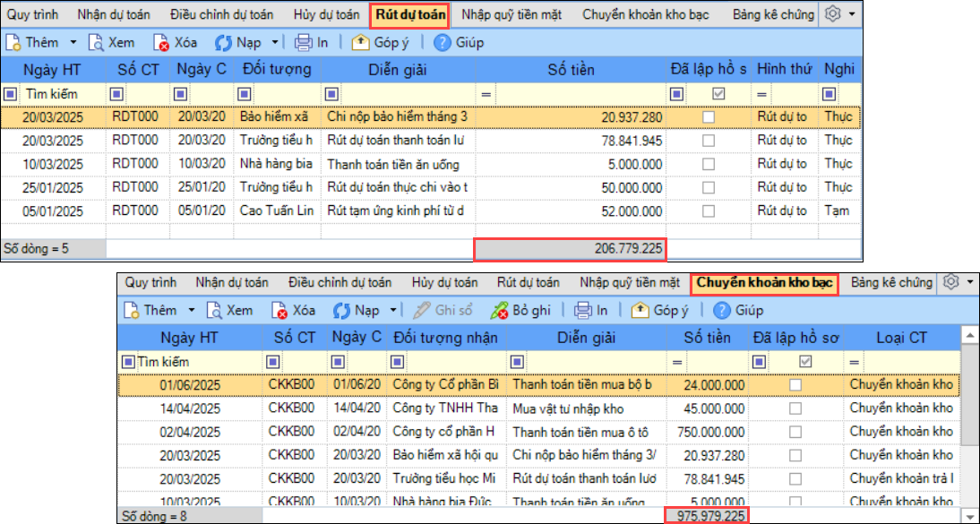Click the Nạp refresh icon in the upper toolbar
The width and height of the screenshot is (980, 524).
[x=224, y=42]
